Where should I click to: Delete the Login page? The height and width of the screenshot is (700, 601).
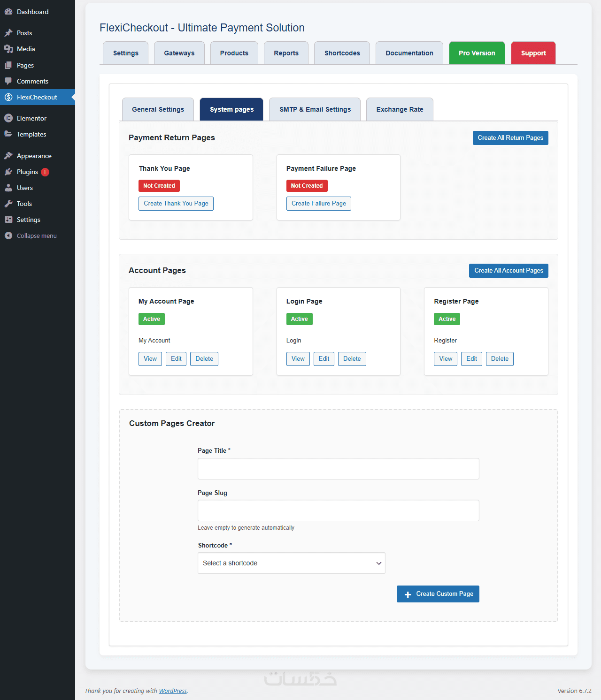352,359
